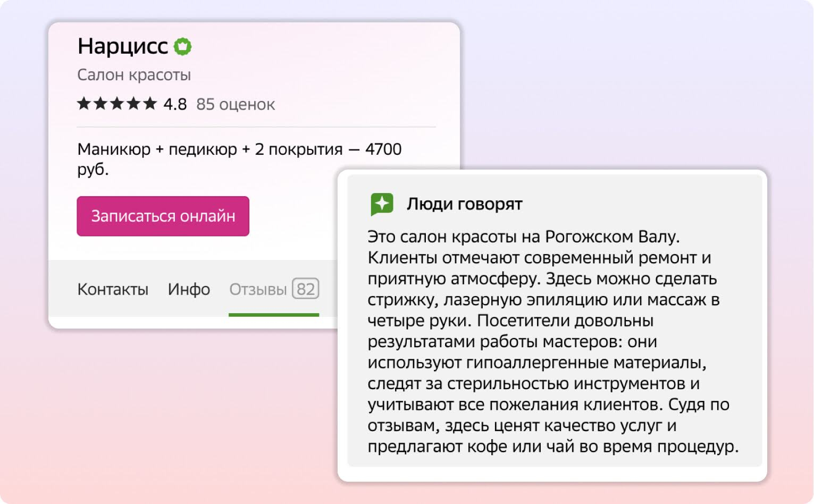This screenshot has width=814, height=504.
Task: Click the green verified badge beside Нарцисс
Action: (x=183, y=47)
